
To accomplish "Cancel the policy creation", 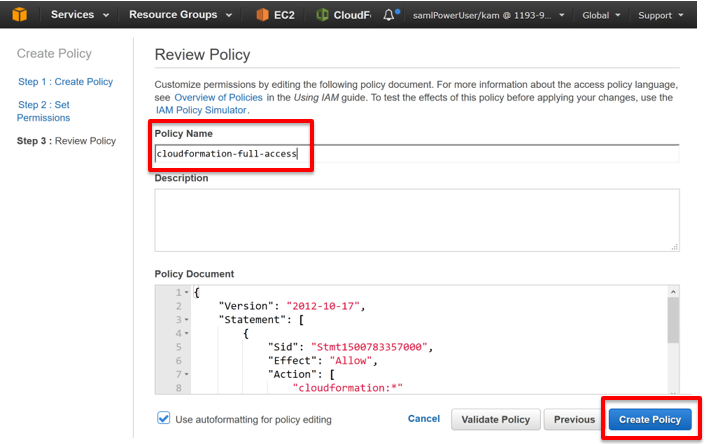I will (424, 418).
